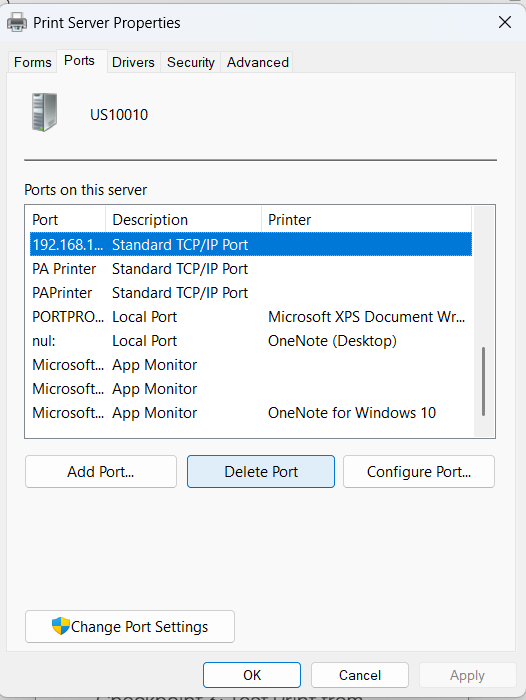526x700 pixels.
Task: Click the Ports on this server label
Action: coord(85,190)
